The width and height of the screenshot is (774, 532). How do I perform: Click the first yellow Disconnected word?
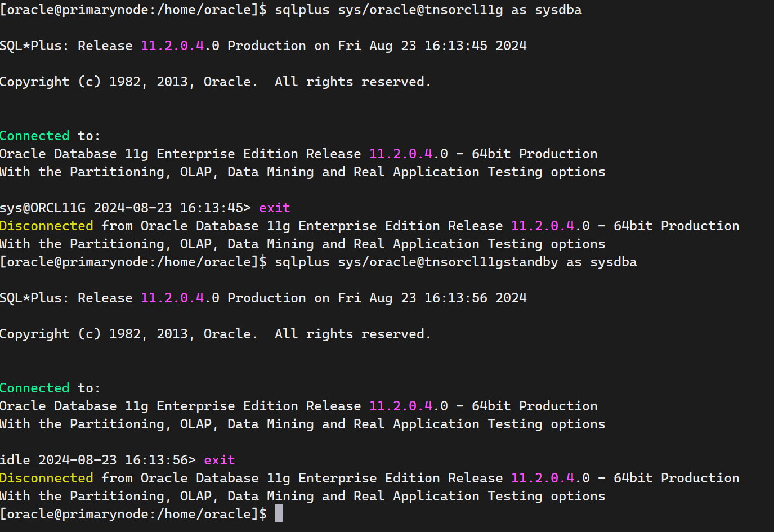(x=47, y=226)
